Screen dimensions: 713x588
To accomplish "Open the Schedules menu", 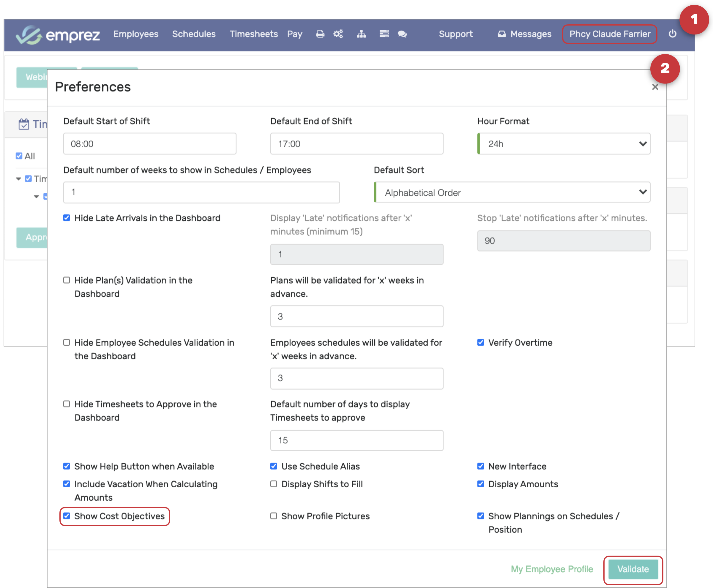I will (x=194, y=34).
